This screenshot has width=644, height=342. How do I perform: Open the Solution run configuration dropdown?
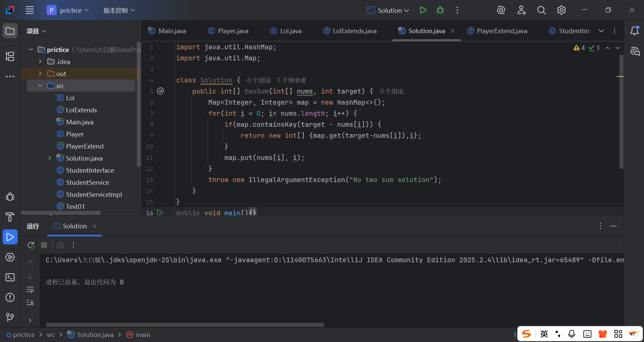click(x=388, y=10)
